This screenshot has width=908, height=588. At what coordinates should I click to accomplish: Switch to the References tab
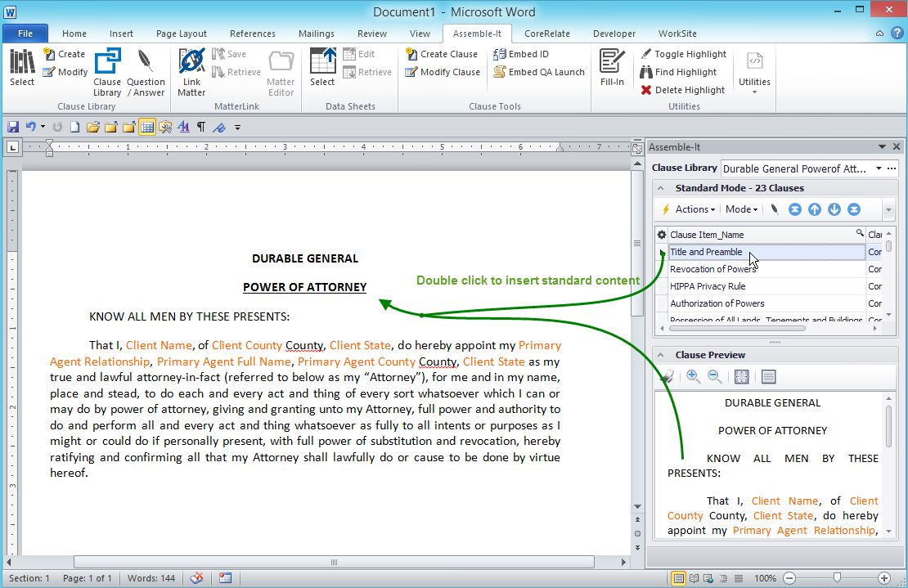253,34
